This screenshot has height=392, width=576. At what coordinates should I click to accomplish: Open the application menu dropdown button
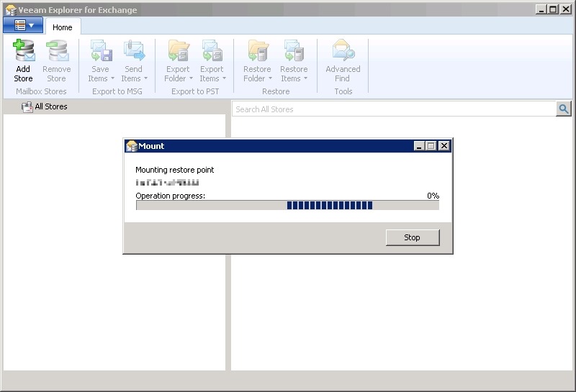pyautogui.click(x=23, y=25)
